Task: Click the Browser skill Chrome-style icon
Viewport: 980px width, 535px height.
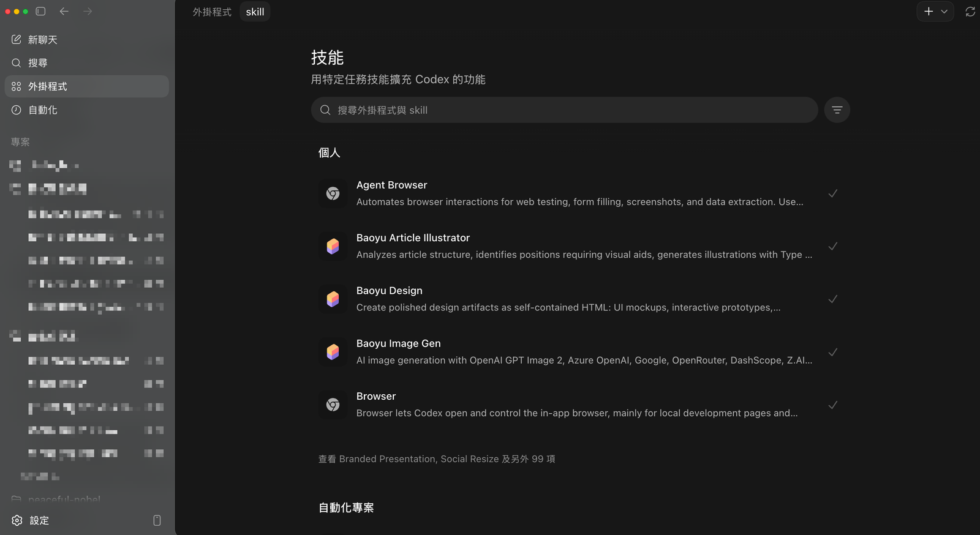Action: pyautogui.click(x=333, y=405)
